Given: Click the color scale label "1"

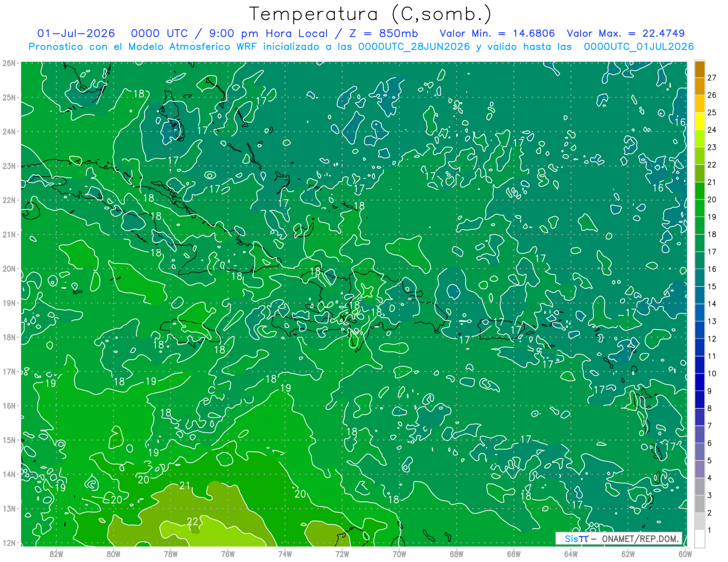Looking at the screenshot, I should point(709,530).
